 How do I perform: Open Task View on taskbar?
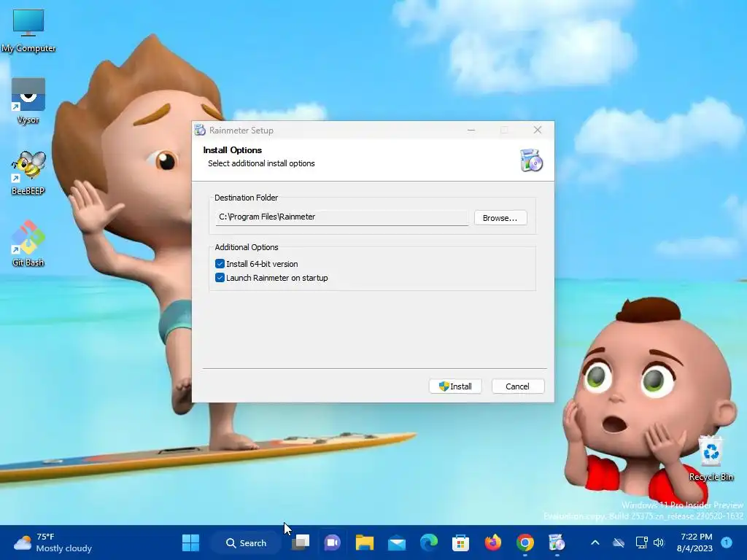(x=301, y=542)
